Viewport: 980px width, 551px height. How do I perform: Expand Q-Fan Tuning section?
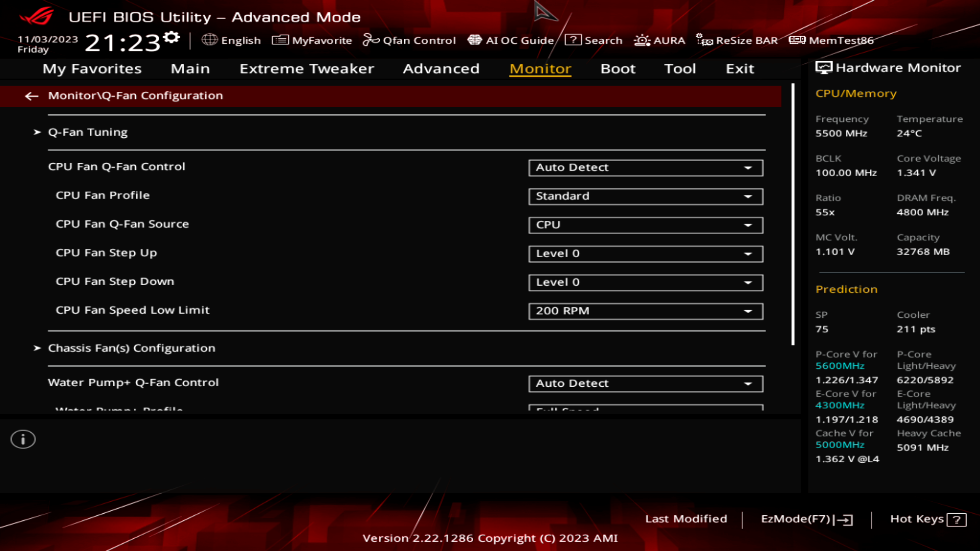pyautogui.click(x=87, y=132)
